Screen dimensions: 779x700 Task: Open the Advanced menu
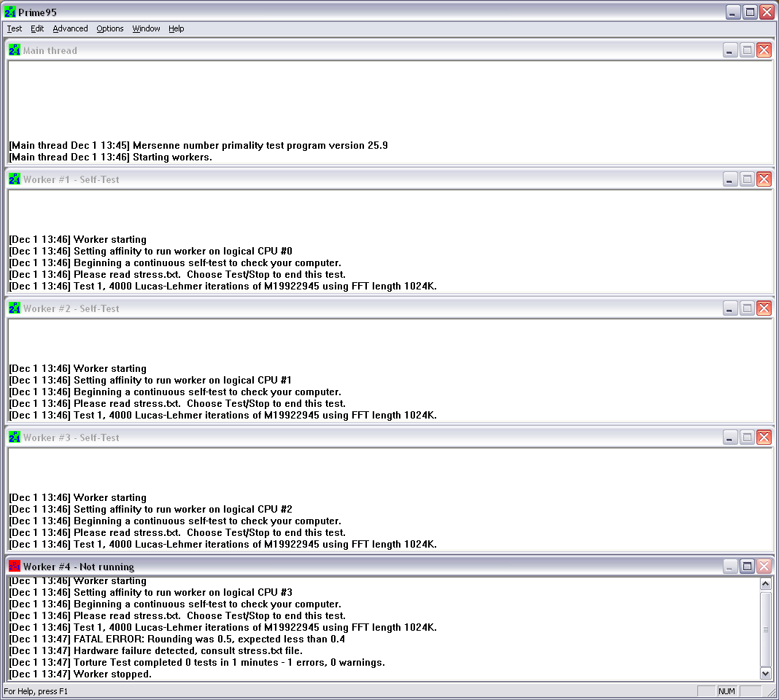tap(70, 29)
